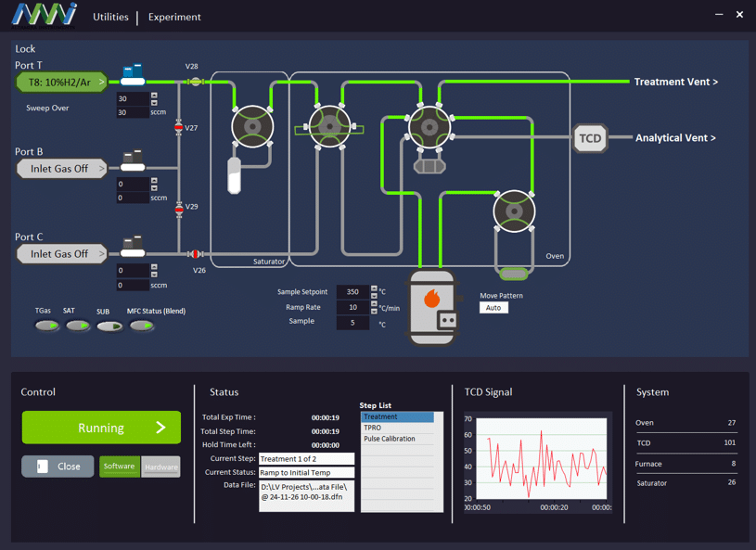Click the Close button in Control panel
Viewport: 756px width, 550px height.
[x=58, y=467]
